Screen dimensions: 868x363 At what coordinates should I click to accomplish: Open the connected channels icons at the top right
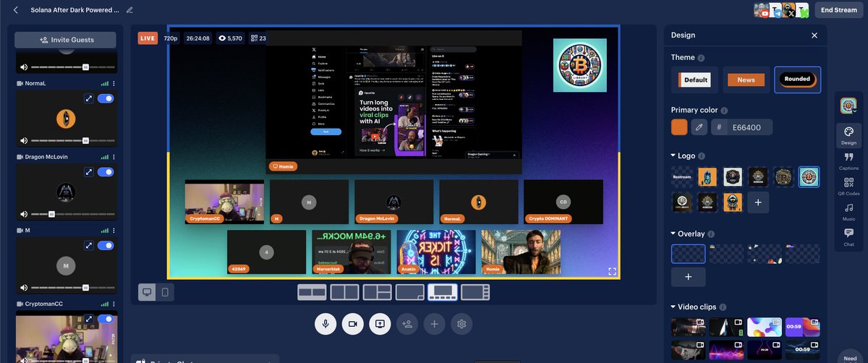point(782,10)
